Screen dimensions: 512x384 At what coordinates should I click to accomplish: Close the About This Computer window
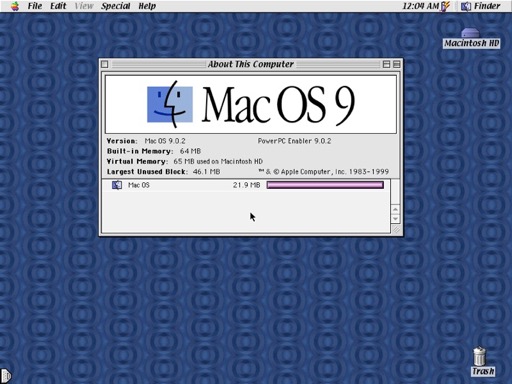tap(105, 64)
